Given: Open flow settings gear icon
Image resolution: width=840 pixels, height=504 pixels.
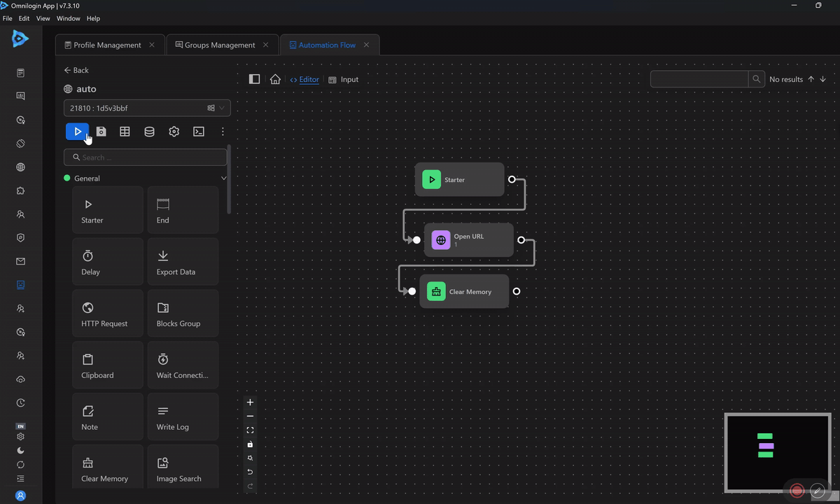Looking at the screenshot, I should 174,132.
